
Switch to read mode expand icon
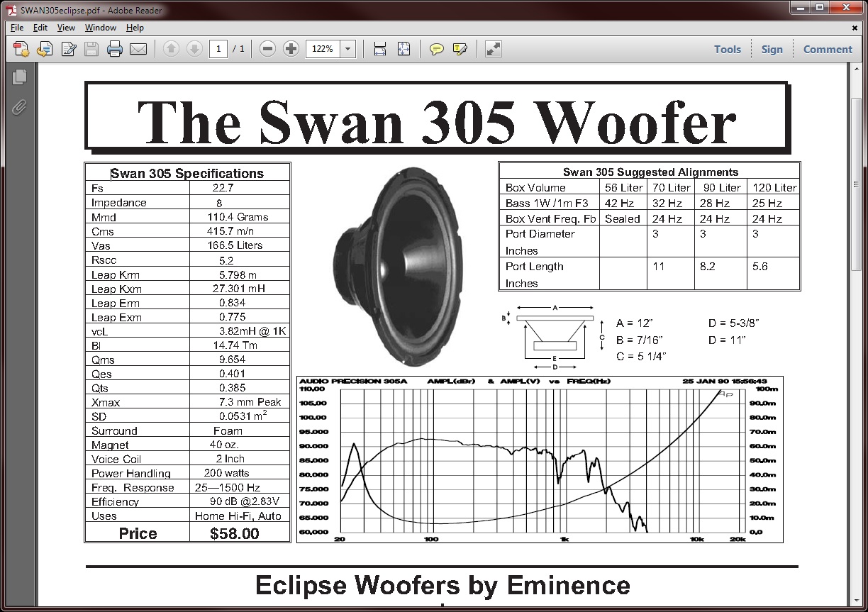click(493, 49)
